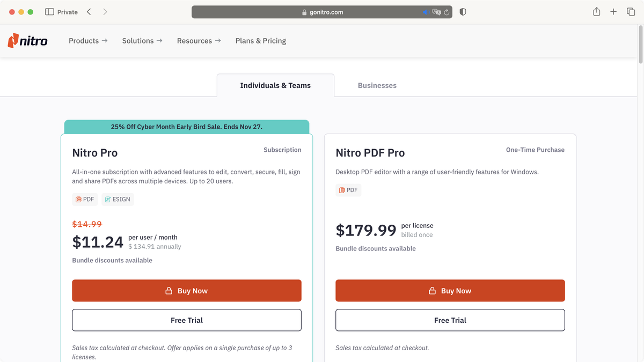Click the ESIGN badge on Nitro Pro card
644x362 pixels.
click(118, 199)
